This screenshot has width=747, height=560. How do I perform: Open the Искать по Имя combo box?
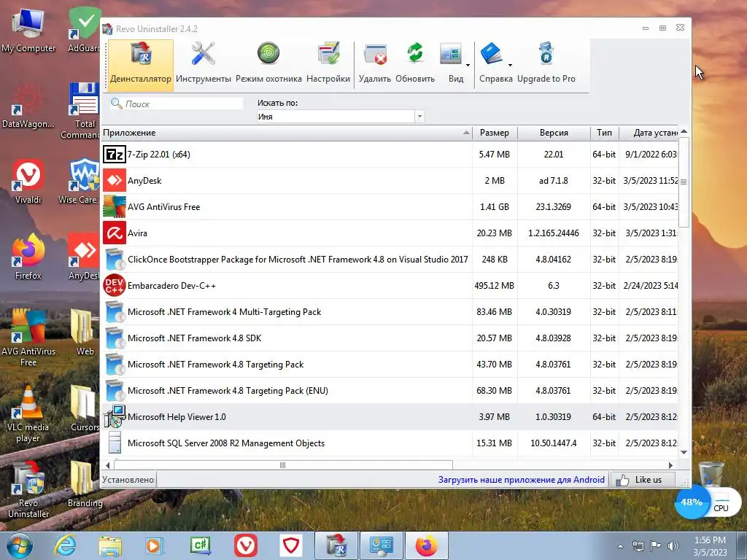pyautogui.click(x=340, y=117)
